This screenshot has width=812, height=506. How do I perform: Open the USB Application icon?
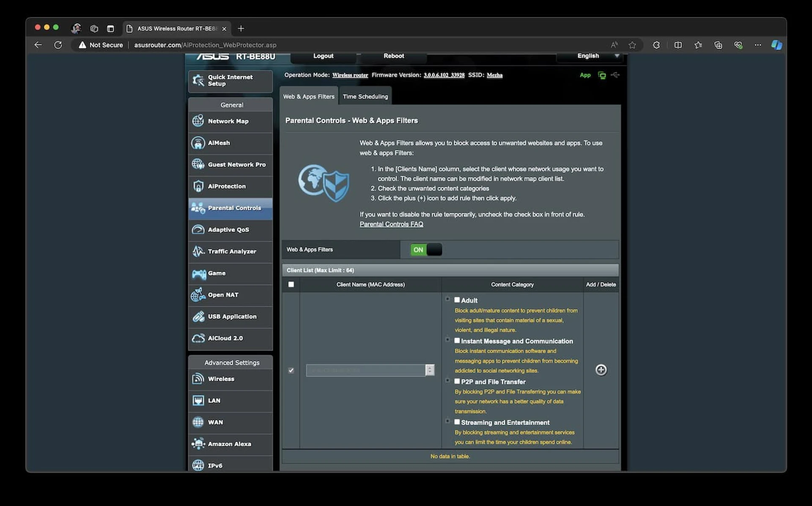(x=198, y=316)
